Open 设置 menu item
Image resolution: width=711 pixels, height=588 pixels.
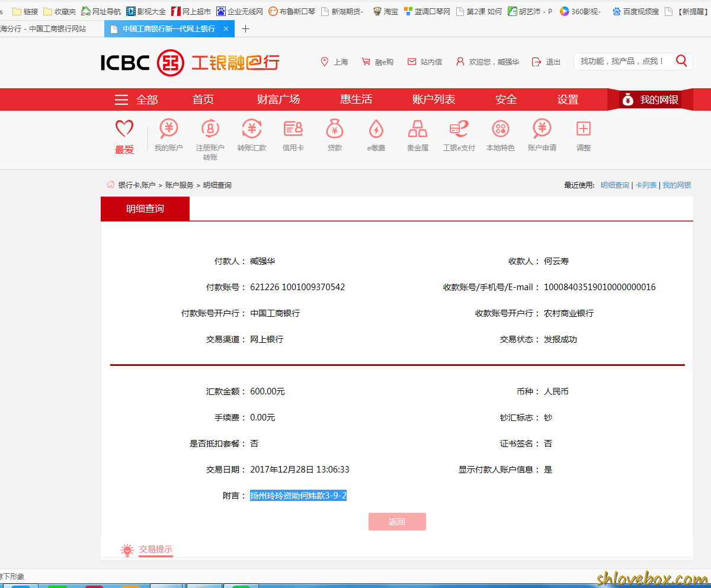pos(568,99)
